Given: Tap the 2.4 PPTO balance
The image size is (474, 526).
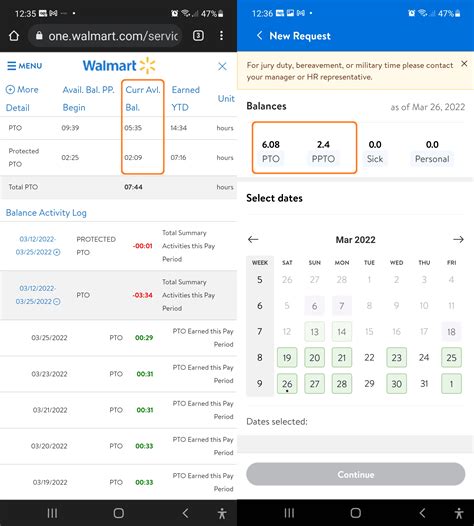Looking at the screenshot, I should click(323, 152).
